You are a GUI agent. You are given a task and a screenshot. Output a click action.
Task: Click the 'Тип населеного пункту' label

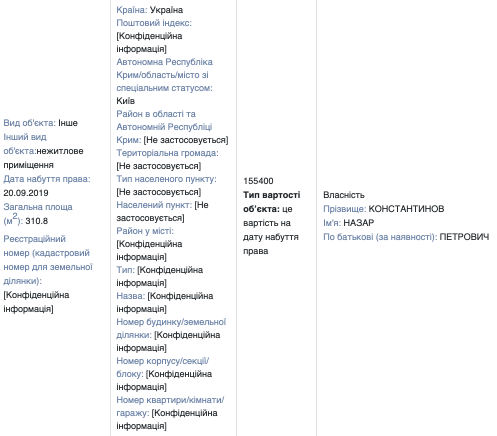coord(166,179)
